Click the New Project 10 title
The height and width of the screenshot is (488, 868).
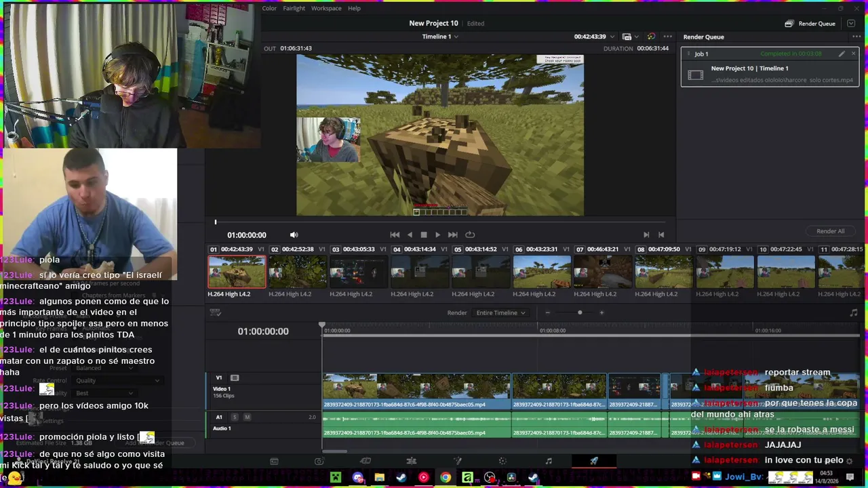coord(433,23)
